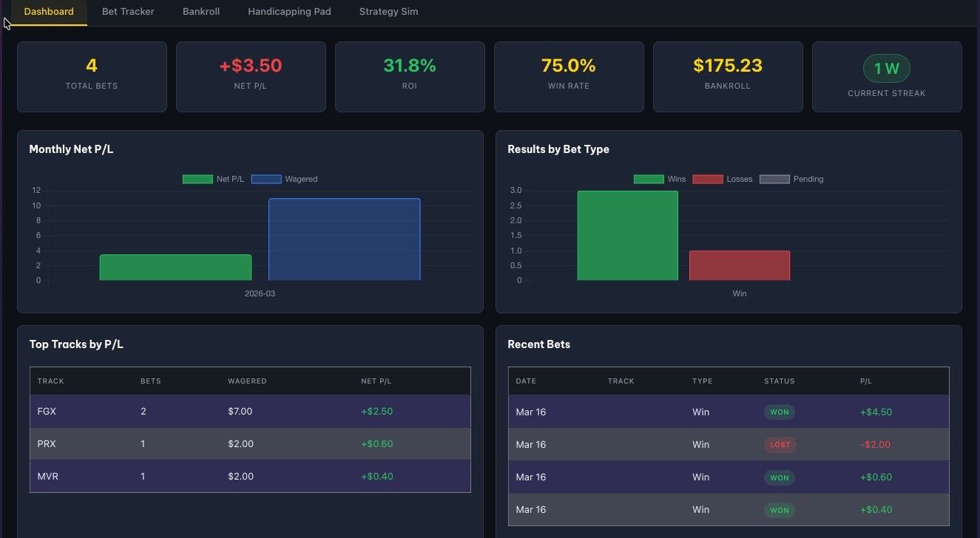Click the Bankroll $175.23 stat card
Image resolution: width=980 pixels, height=538 pixels.
pos(728,76)
